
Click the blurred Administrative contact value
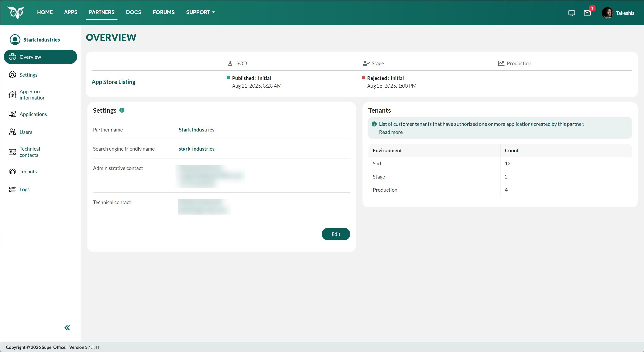click(211, 176)
